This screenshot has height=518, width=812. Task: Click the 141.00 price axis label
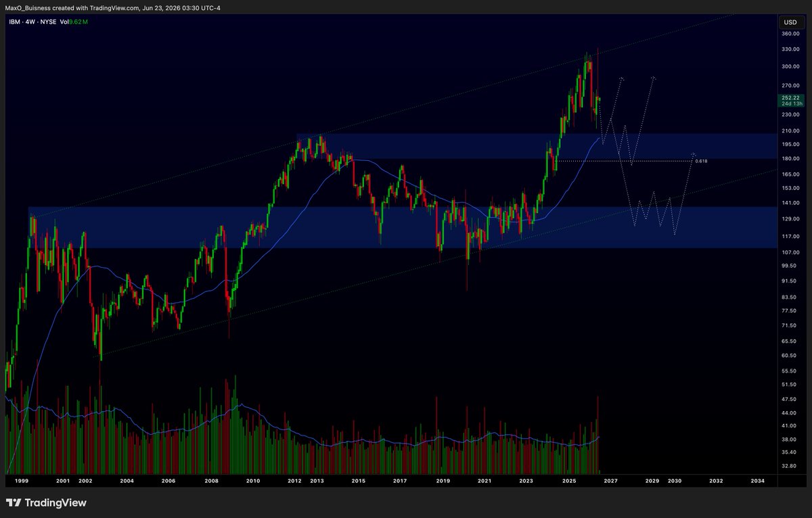tap(790, 203)
